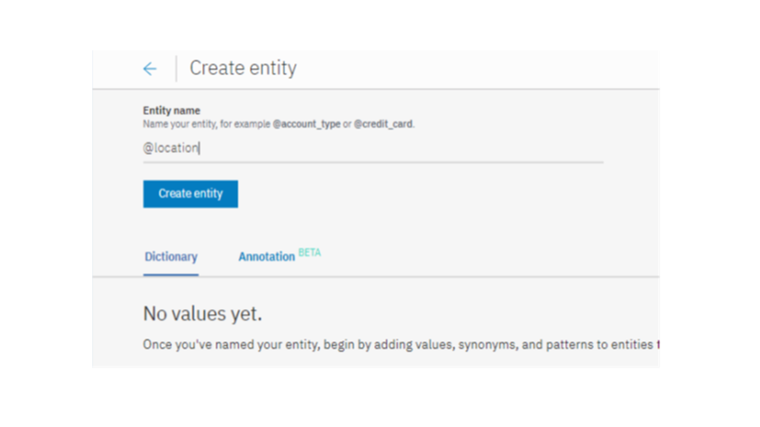Image resolution: width=760 pixels, height=427 pixels.
Task: Click the No values yet heading
Action: pos(203,314)
